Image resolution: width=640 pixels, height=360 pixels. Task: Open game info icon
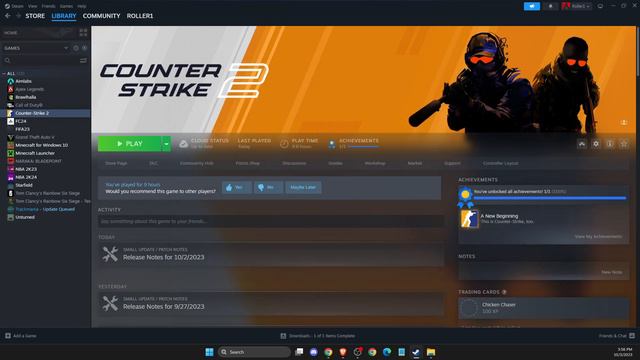pyautogui.click(x=610, y=144)
